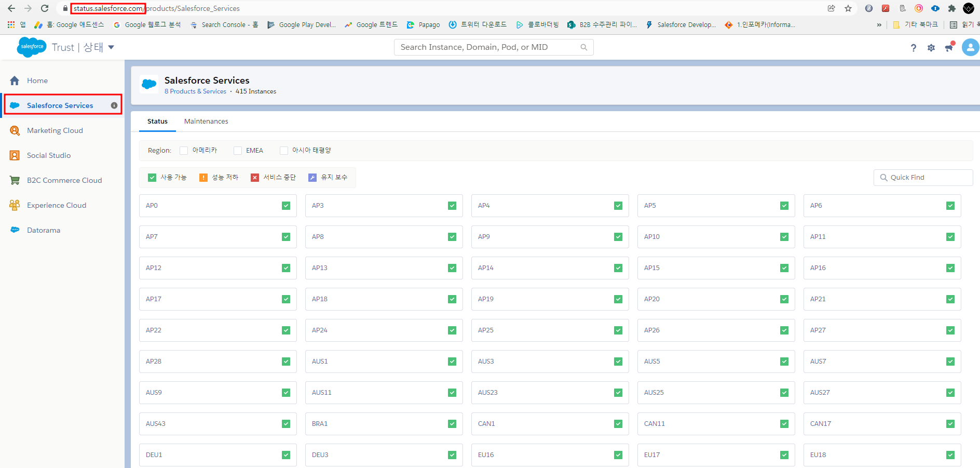Click the B2C Commerce Cloud cart icon
This screenshot has height=468, width=980.
[x=15, y=180]
